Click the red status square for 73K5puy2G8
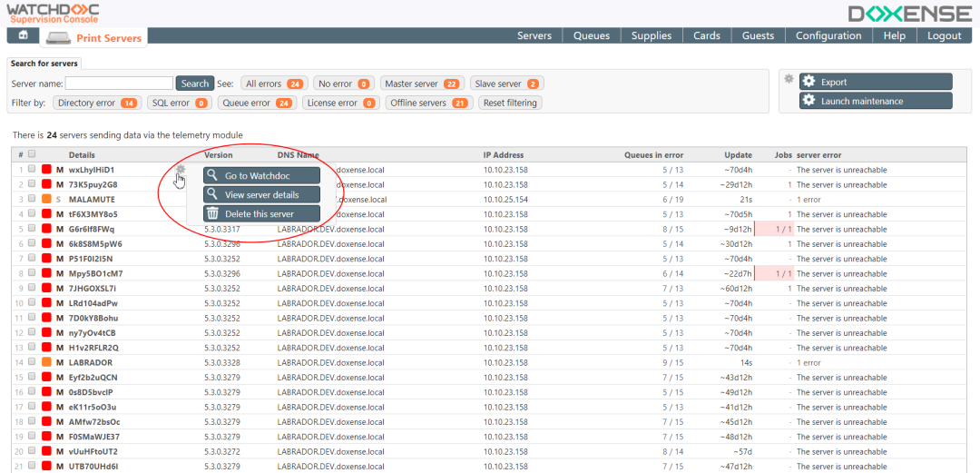This screenshot has height=473, width=980. [46, 184]
